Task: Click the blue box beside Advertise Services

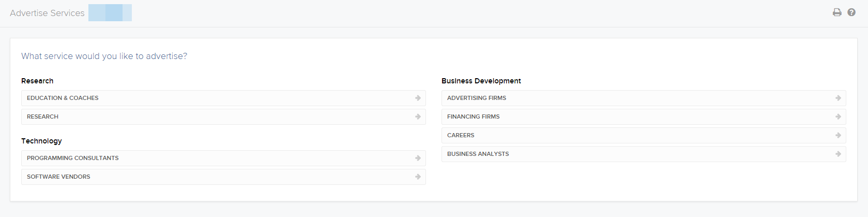Action: point(110,13)
